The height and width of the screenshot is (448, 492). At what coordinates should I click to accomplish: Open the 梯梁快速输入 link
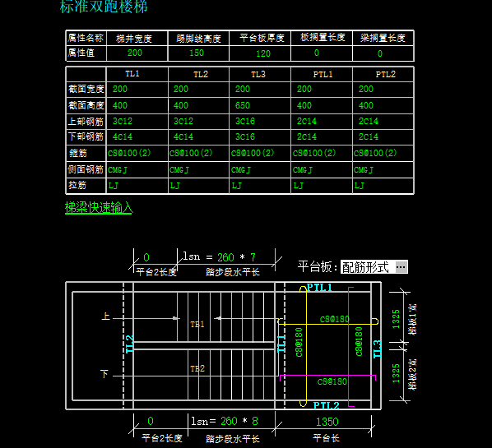99,207
